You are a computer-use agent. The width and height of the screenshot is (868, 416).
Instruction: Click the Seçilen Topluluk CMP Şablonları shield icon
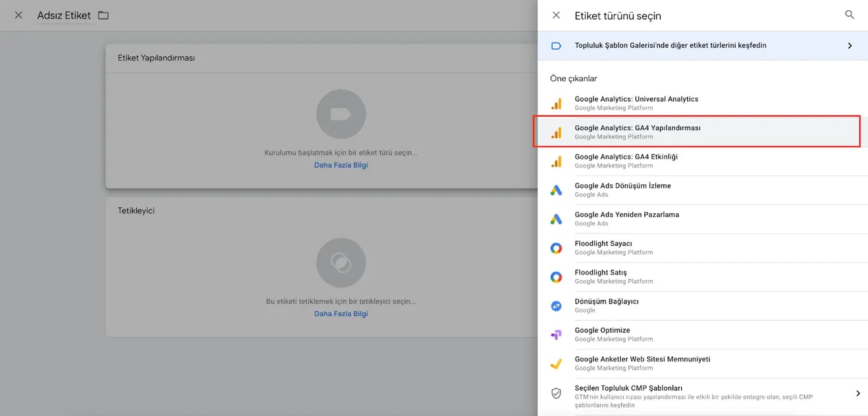(x=557, y=393)
